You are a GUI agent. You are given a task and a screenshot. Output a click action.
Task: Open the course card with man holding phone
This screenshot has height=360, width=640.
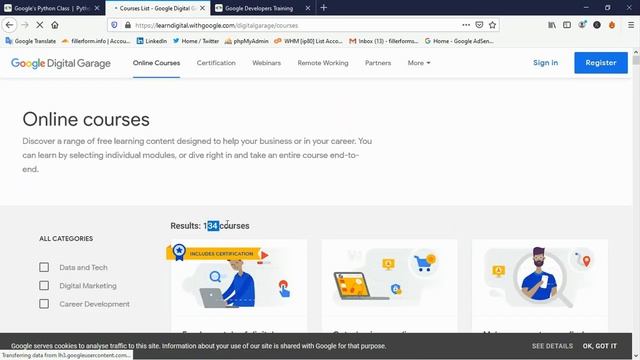click(540, 286)
